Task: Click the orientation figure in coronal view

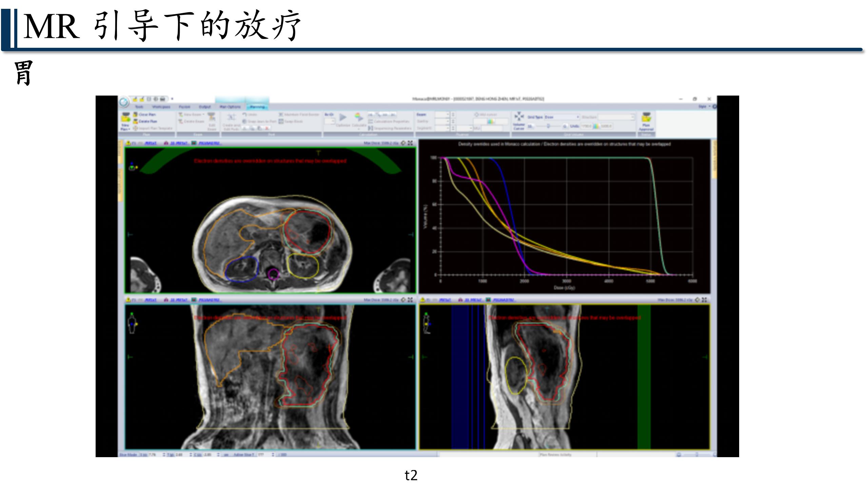Action: pyautogui.click(x=132, y=323)
